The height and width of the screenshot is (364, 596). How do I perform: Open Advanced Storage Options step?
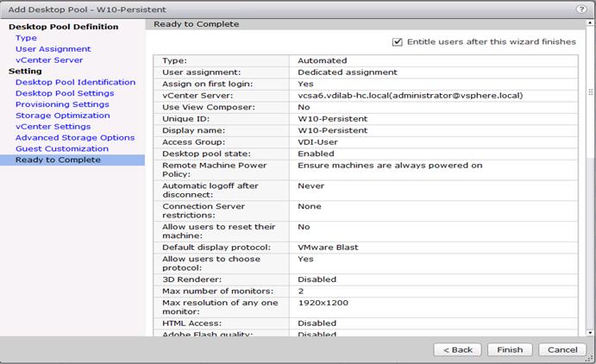pos(75,137)
